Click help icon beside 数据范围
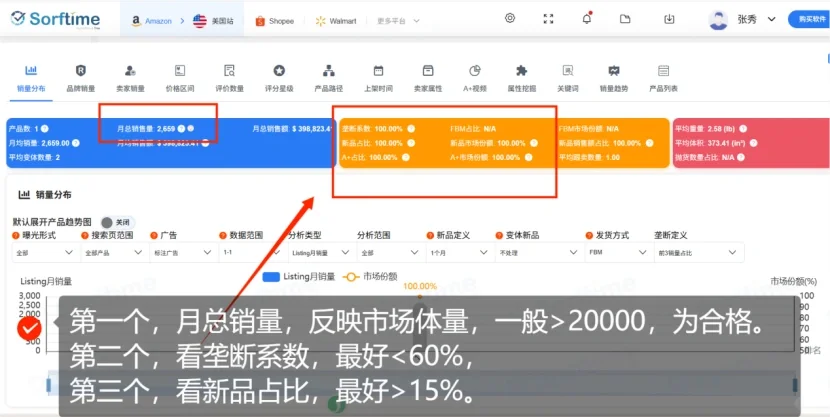This screenshot has width=830, height=417. pyautogui.click(x=223, y=235)
